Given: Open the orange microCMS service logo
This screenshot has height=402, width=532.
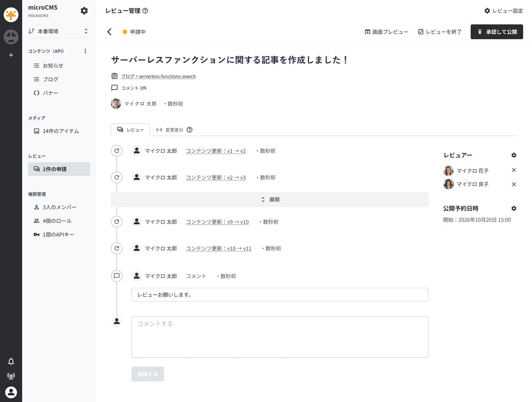Looking at the screenshot, I should [x=11, y=15].
